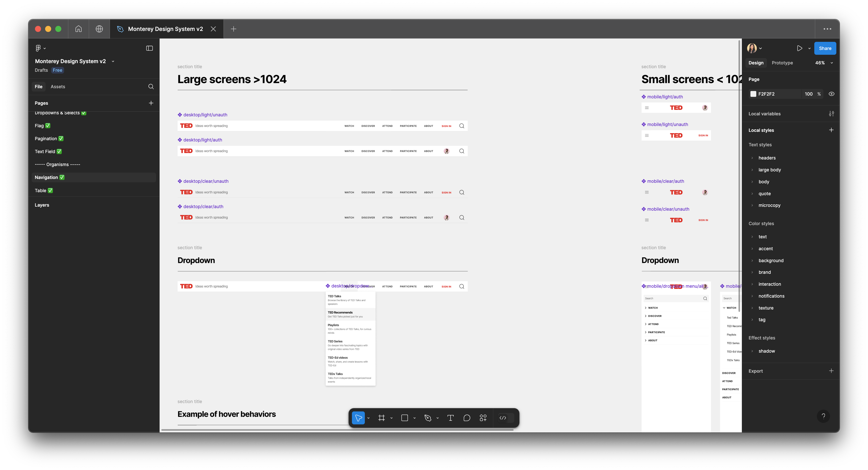Click the F2F2F2 page color swatch
The width and height of the screenshot is (868, 470).
(753, 94)
